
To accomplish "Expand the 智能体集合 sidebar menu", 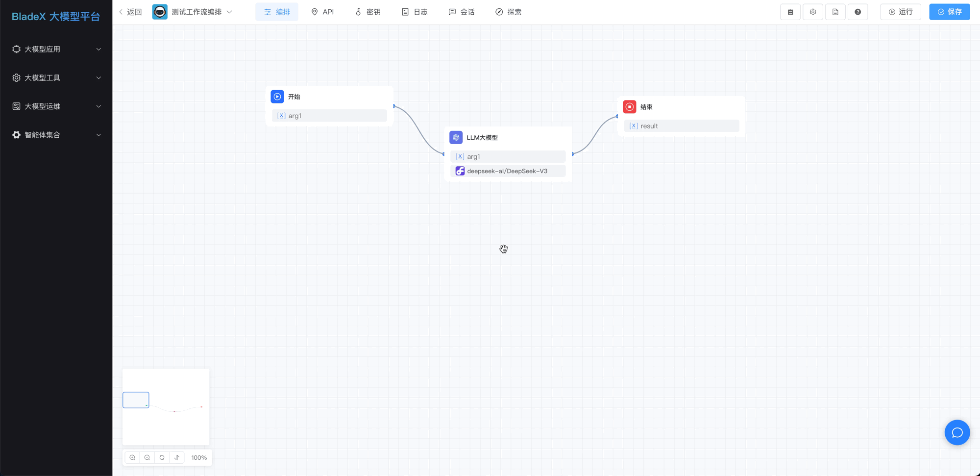I will [56, 135].
